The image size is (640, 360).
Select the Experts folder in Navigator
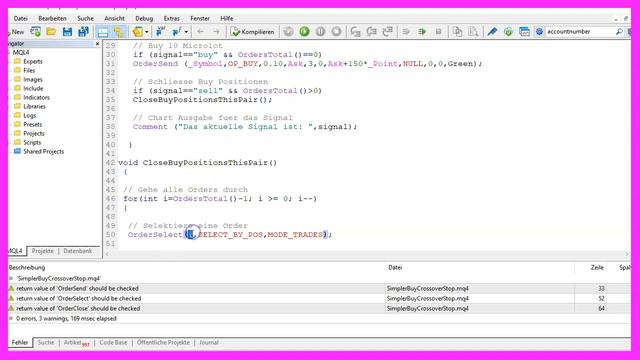pos(33,61)
